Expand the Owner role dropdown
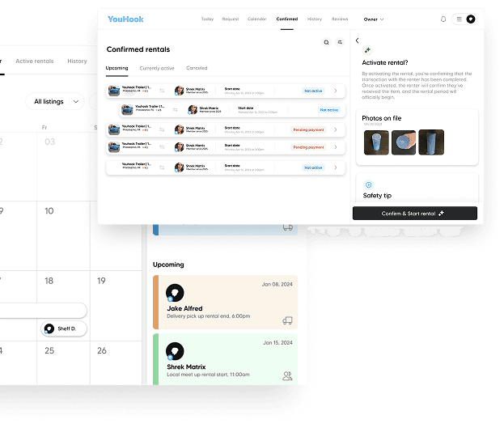Image resolution: width=504 pixels, height=428 pixels. [x=374, y=19]
